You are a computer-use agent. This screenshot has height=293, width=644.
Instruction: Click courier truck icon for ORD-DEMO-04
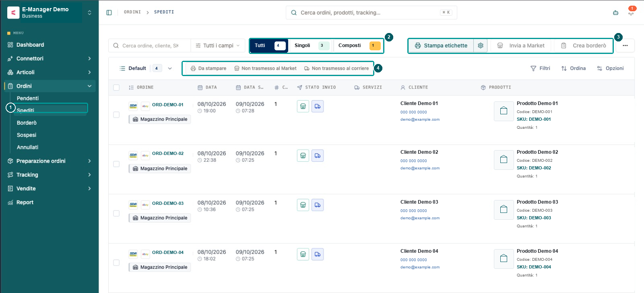[x=318, y=254]
